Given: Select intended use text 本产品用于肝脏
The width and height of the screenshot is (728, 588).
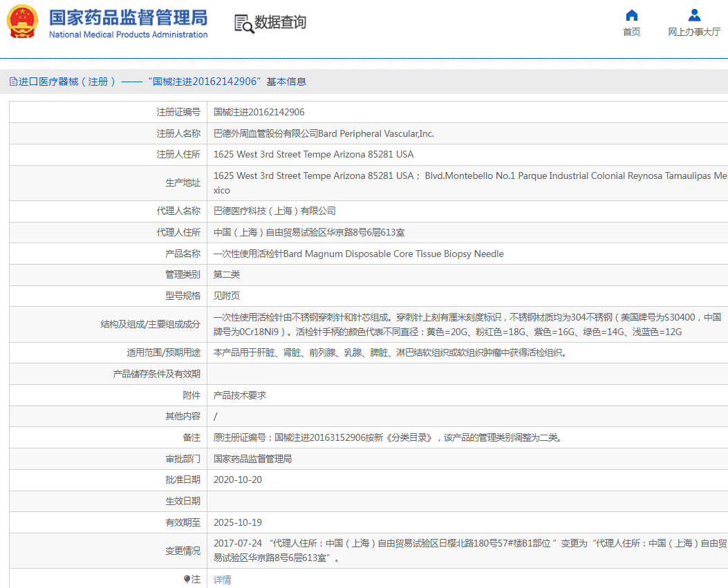Looking at the screenshot, I should [x=390, y=352].
